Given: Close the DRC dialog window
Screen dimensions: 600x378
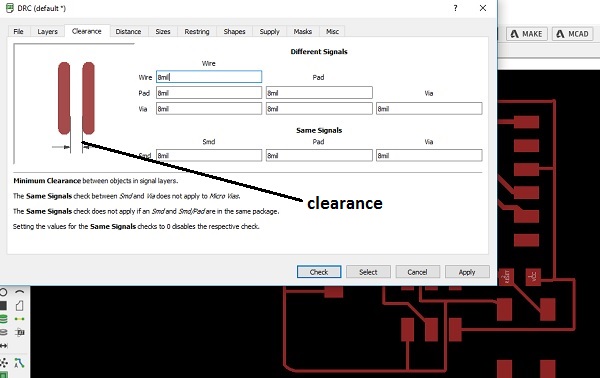Looking at the screenshot, I should (483, 8).
